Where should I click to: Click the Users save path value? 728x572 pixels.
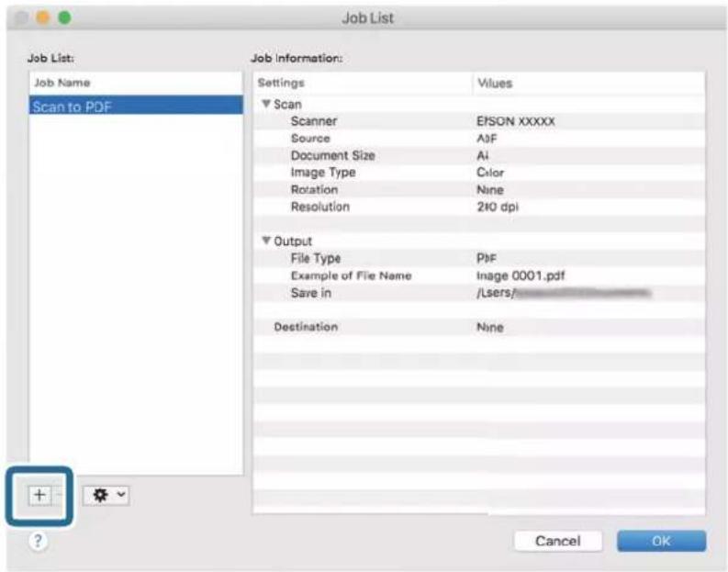point(564,293)
